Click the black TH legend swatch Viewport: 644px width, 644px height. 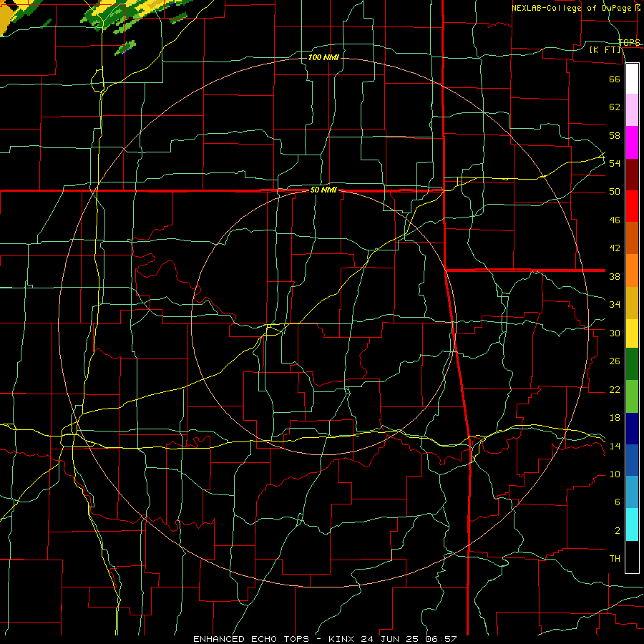tap(632, 557)
